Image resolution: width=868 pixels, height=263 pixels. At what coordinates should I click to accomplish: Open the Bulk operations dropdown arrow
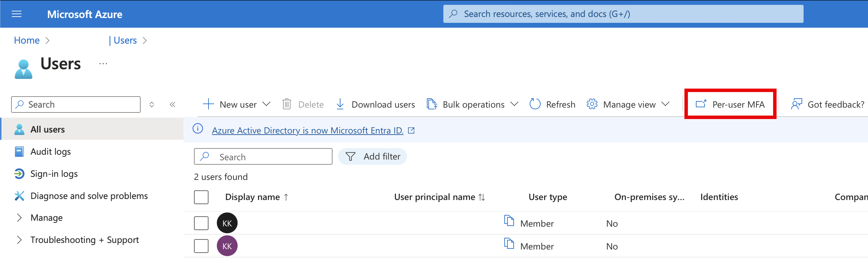514,104
